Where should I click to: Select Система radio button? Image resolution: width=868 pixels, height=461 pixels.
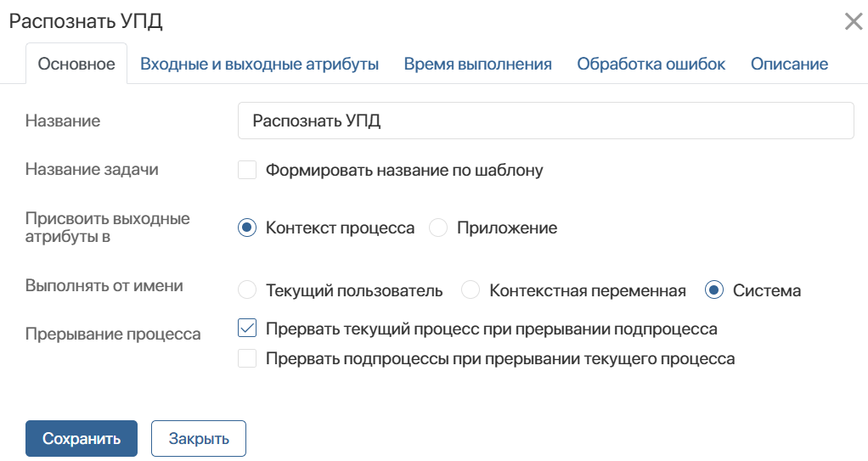(714, 290)
